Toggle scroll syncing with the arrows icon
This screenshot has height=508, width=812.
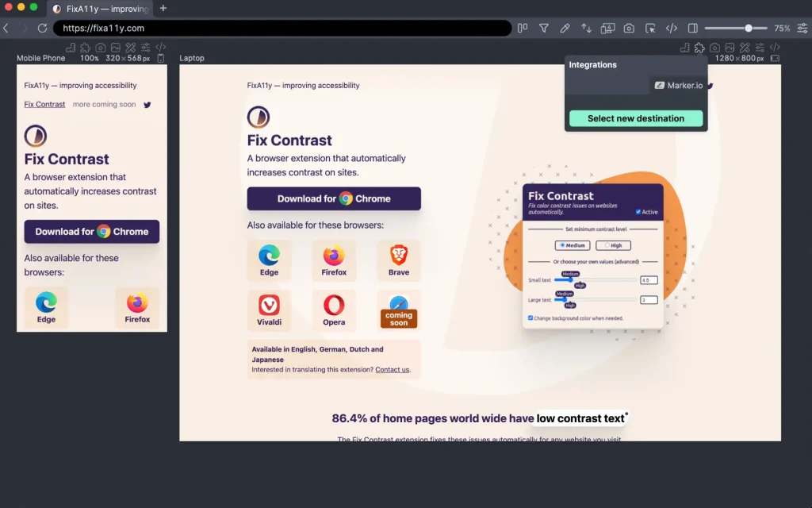coord(585,29)
